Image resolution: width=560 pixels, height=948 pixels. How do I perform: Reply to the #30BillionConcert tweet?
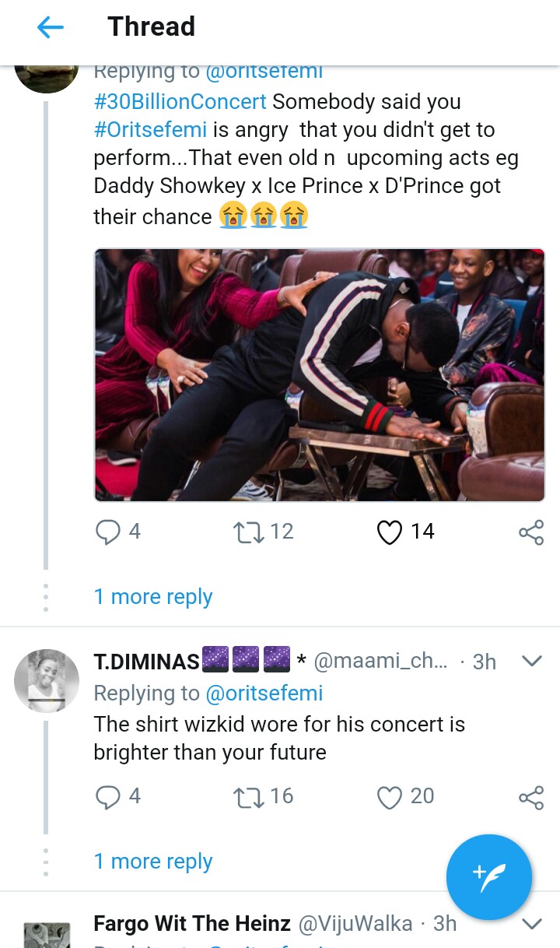(x=107, y=532)
